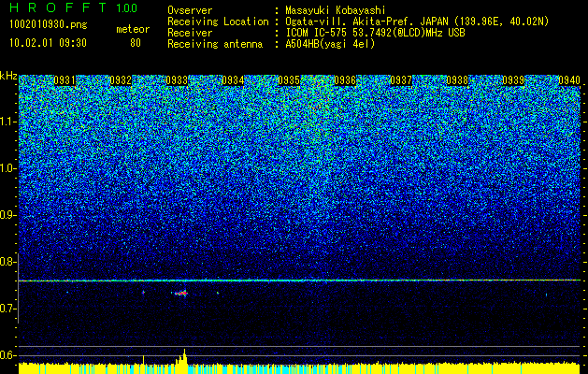Click the meteor count value 80
The image size is (588, 374).
coord(136,43)
